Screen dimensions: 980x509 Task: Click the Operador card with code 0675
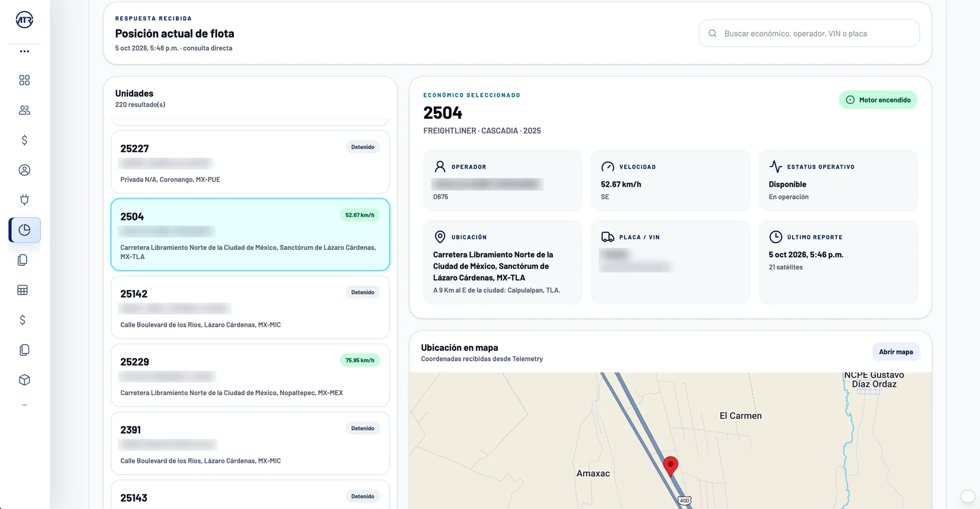coord(502,181)
